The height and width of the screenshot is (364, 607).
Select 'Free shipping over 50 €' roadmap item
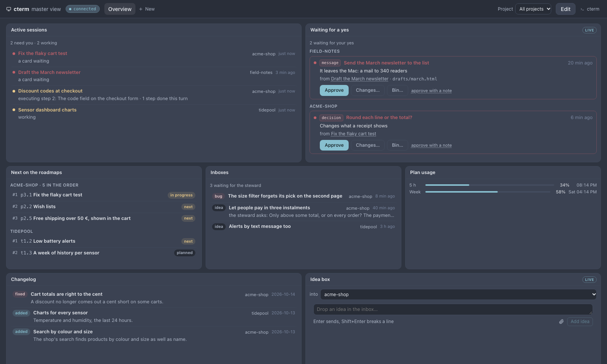click(104, 218)
